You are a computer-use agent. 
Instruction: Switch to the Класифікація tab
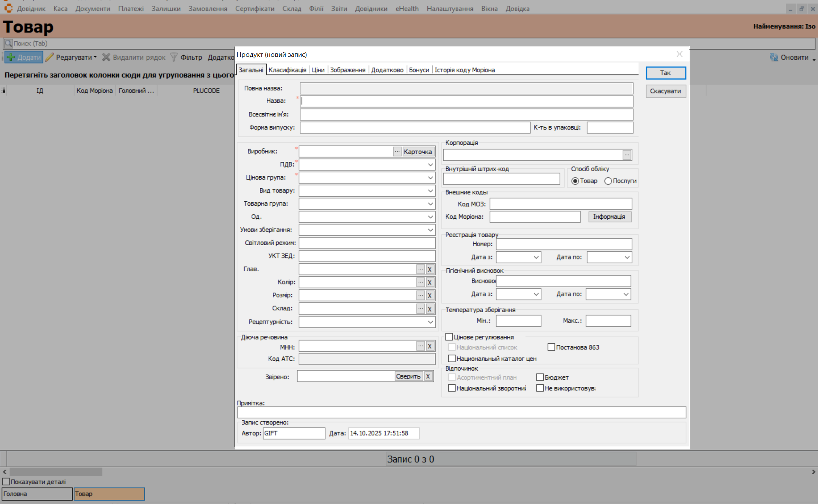click(x=287, y=70)
